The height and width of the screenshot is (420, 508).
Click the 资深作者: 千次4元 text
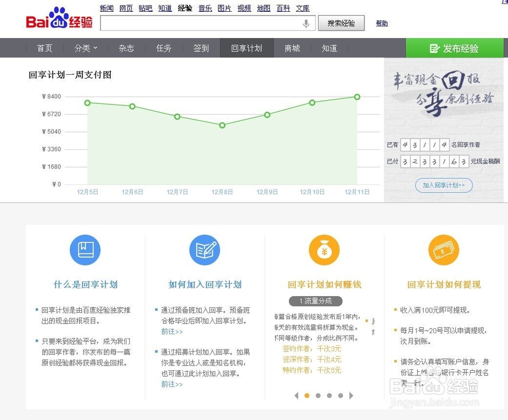click(312, 360)
